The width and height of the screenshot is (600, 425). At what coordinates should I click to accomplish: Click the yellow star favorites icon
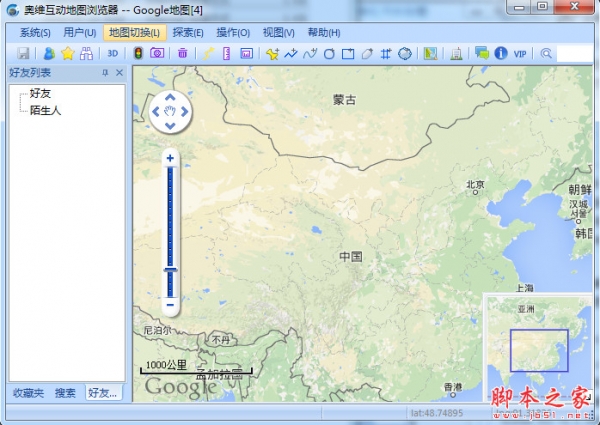coord(67,54)
